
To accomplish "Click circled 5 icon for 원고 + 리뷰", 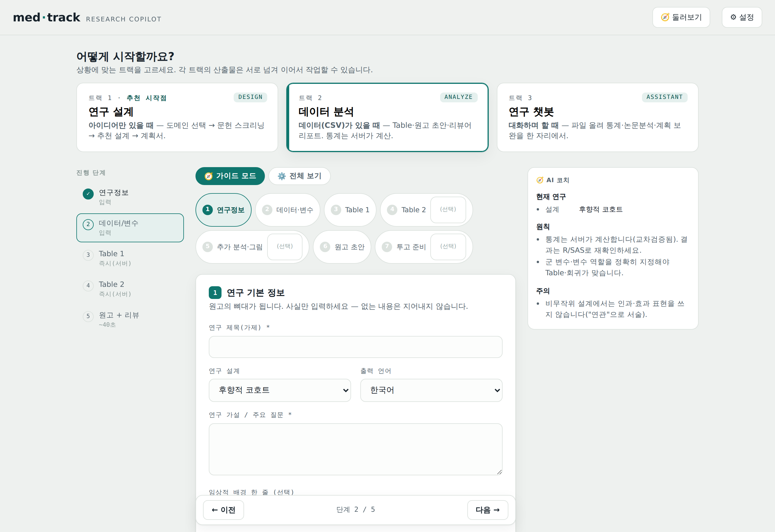I will point(88,316).
